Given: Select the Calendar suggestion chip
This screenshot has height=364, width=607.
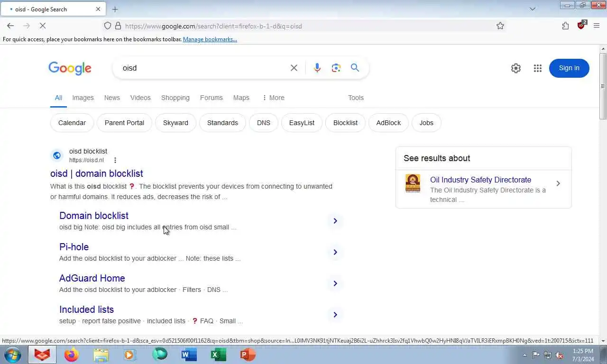Looking at the screenshot, I should (x=72, y=123).
